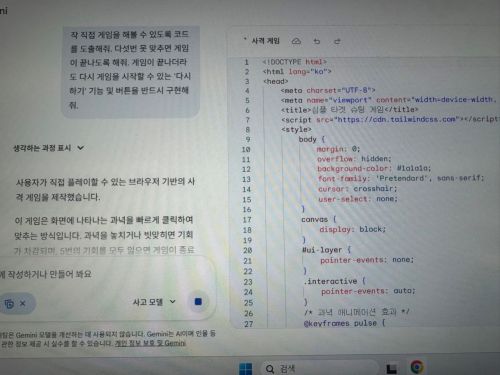500x375 pixels.
Task: Click response paragraph starting 이 게임은 화면에
Action: pos(104,235)
